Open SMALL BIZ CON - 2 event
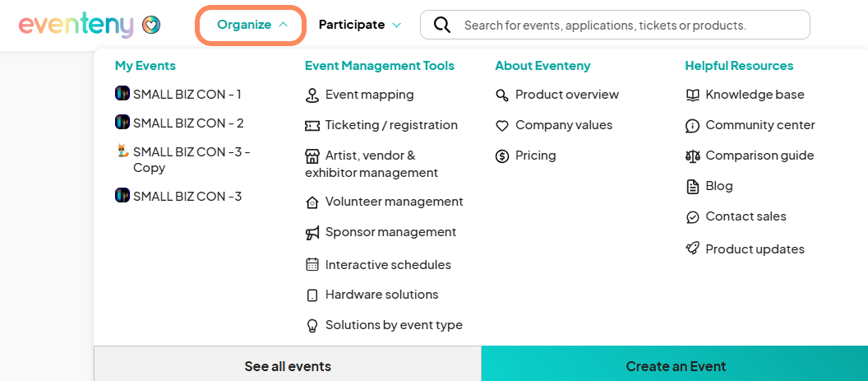 click(188, 123)
